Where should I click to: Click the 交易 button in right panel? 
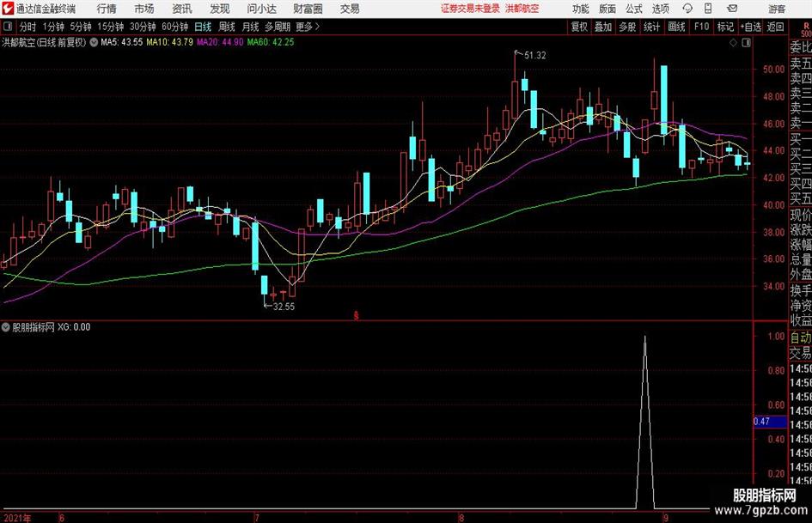click(x=801, y=353)
